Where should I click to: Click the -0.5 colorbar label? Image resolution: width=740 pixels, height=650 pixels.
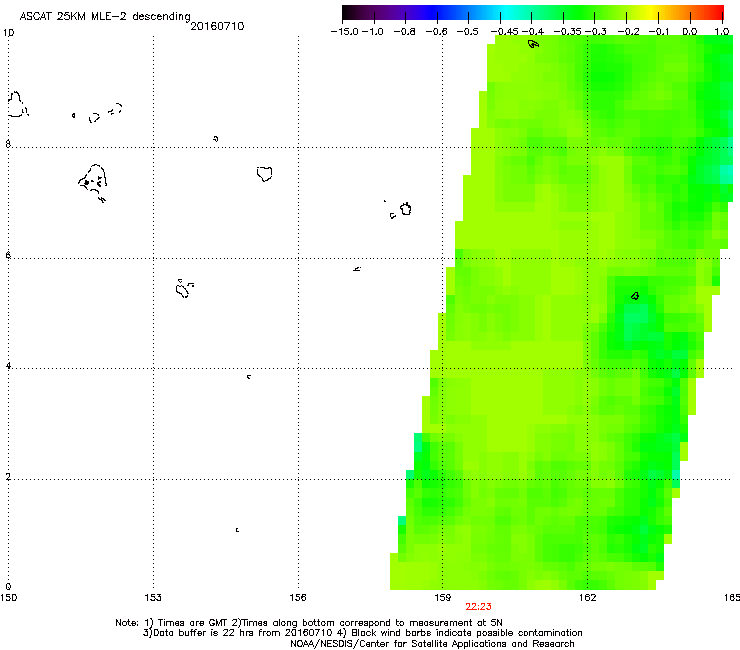(x=468, y=32)
